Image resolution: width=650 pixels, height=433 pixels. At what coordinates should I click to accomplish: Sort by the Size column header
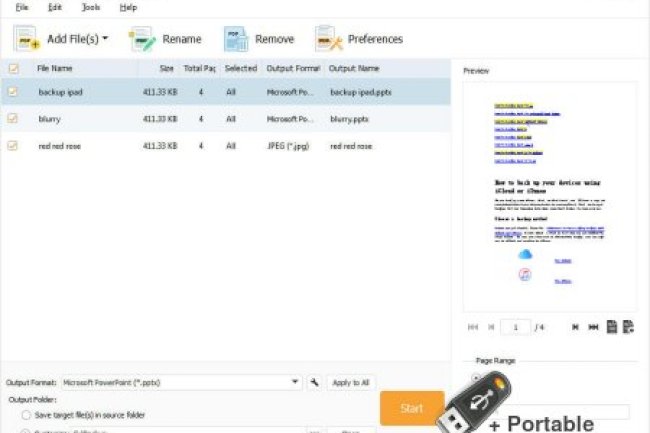pos(167,68)
